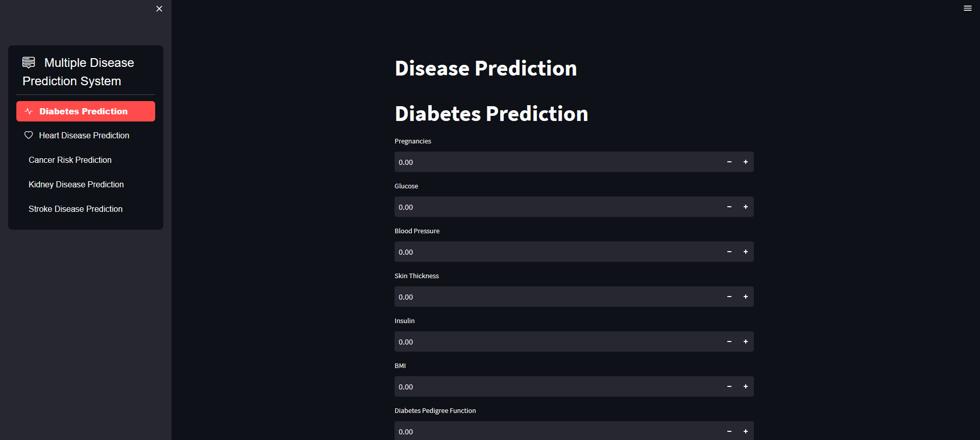Open the Heart Disease Prediction page
980x440 pixels.
(84, 135)
